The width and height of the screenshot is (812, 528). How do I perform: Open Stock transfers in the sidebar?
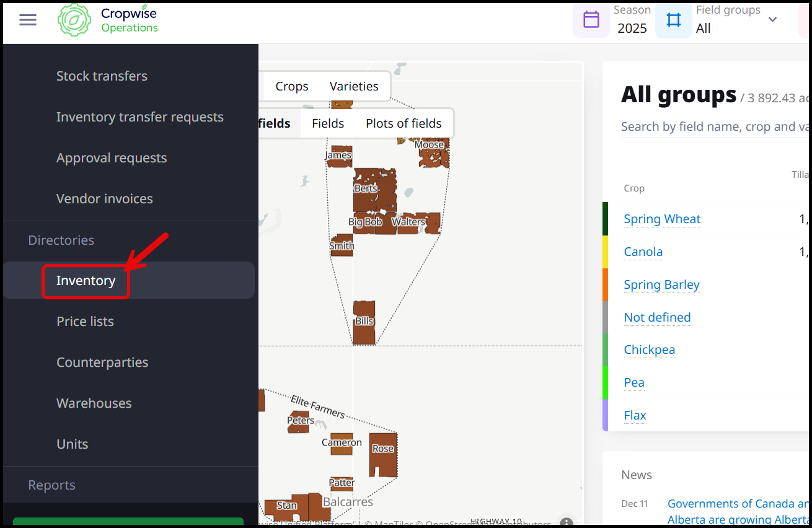pos(102,76)
